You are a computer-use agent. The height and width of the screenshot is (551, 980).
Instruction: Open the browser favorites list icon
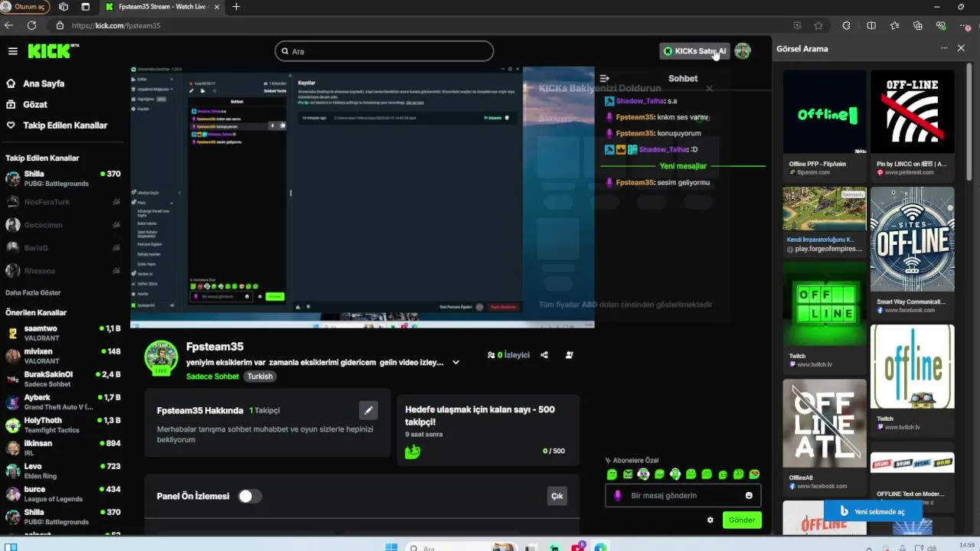click(895, 25)
